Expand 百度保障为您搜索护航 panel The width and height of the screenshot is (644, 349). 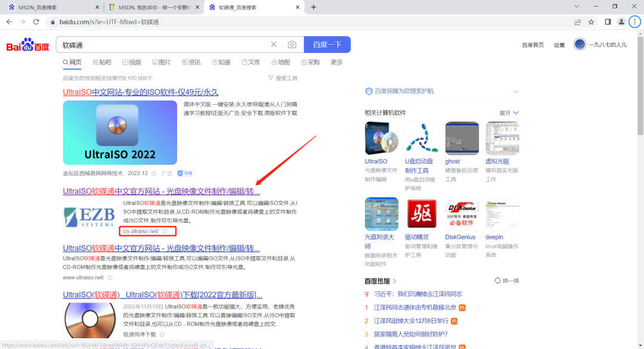pyautogui.click(x=515, y=92)
